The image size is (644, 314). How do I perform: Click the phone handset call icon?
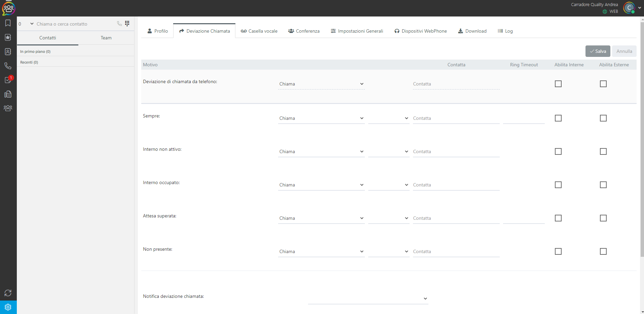pos(119,24)
